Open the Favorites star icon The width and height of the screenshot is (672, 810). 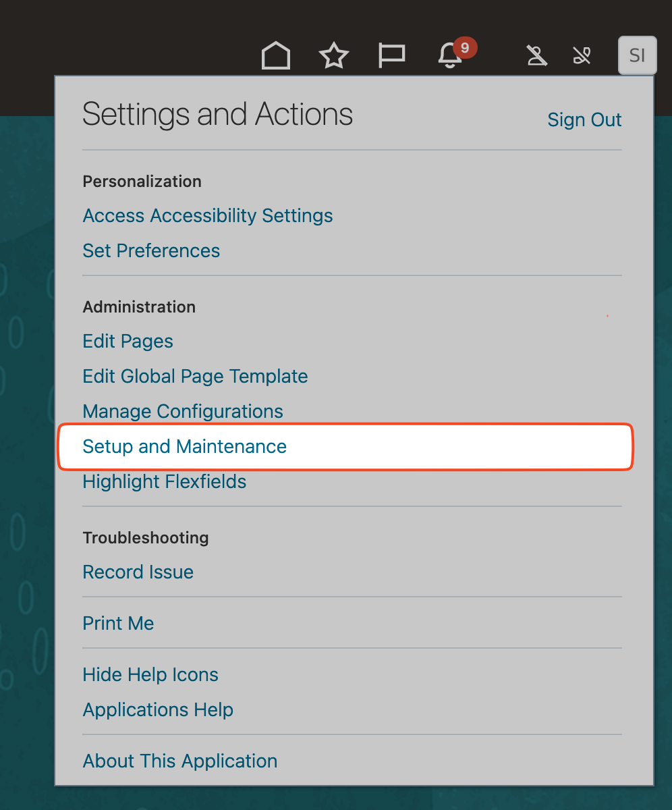click(333, 55)
